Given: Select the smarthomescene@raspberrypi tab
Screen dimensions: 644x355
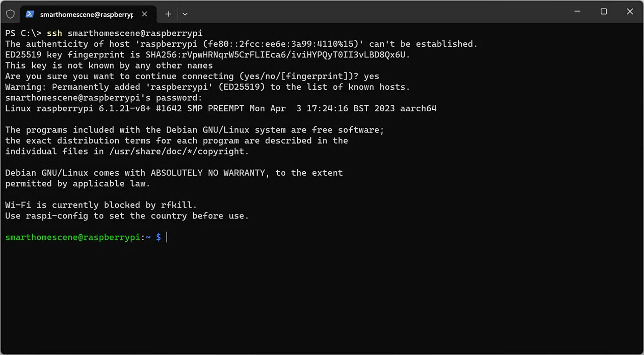Looking at the screenshot, I should (x=86, y=14).
